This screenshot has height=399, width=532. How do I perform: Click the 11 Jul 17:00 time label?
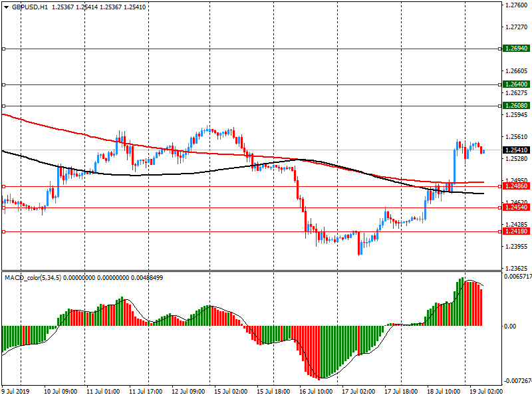coord(146,392)
